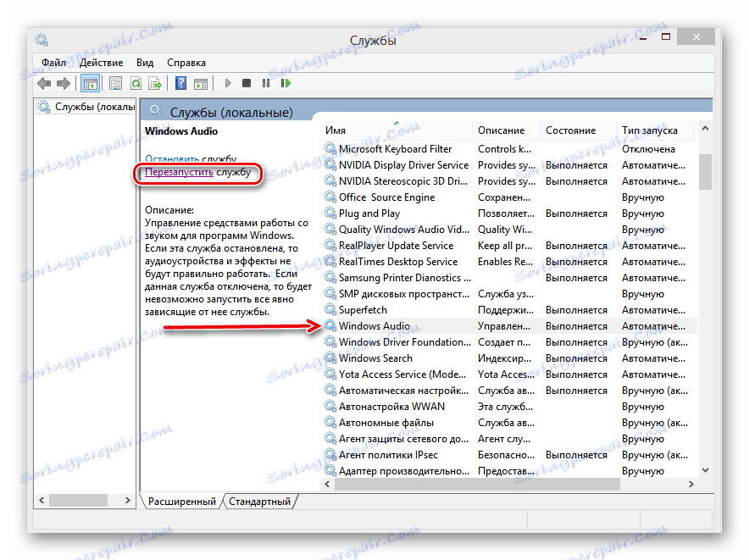749x560 pixels.
Task: Click services list horizontal scroll-left arrow
Action: click(x=327, y=484)
